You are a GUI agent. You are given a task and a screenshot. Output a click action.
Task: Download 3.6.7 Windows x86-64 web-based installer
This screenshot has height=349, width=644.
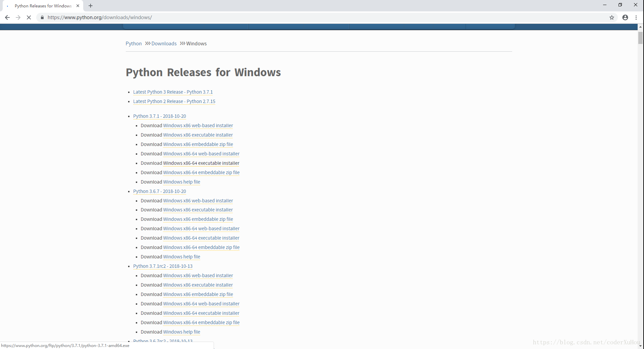tap(201, 229)
